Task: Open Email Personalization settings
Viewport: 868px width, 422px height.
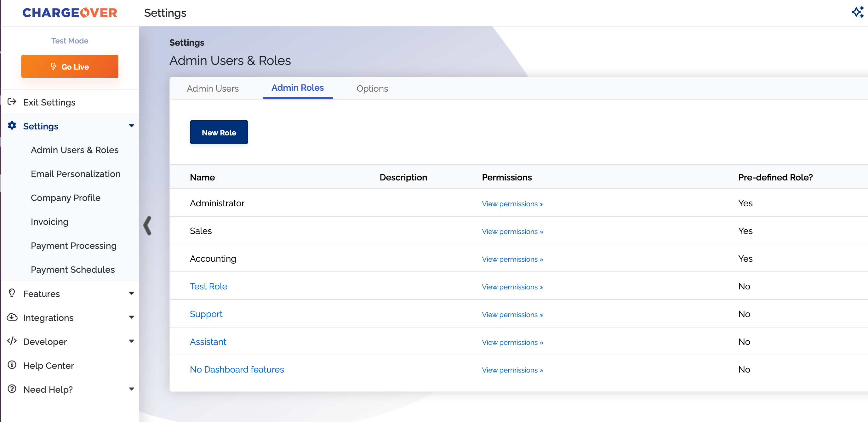Action: [x=76, y=174]
